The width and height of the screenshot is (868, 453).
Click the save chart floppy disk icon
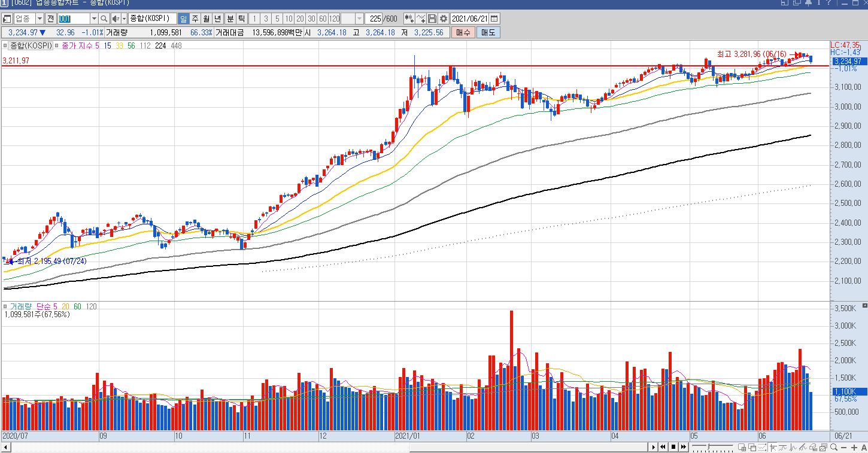432,19
